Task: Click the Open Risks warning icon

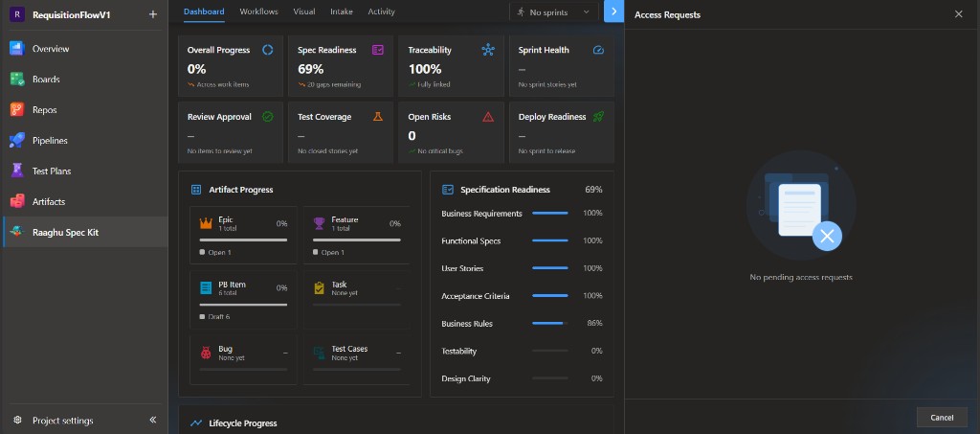Action: click(x=488, y=117)
